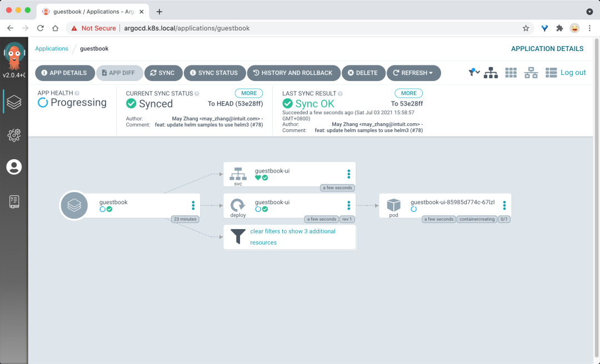Click the APP HEALTH help question icon
Screen dimensions: 600x364
pyautogui.click(x=77, y=93)
